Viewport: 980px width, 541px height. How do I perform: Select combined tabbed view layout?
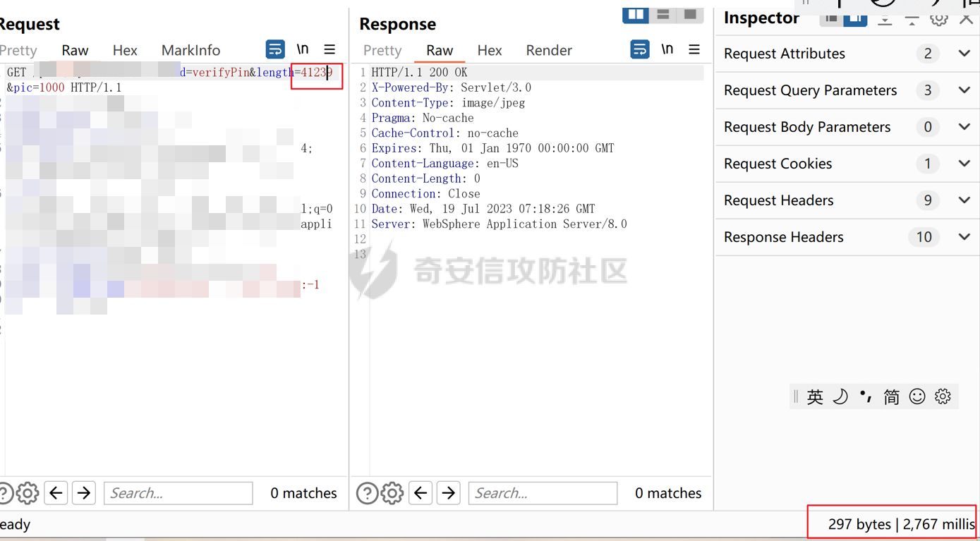pyautogui.click(x=690, y=14)
